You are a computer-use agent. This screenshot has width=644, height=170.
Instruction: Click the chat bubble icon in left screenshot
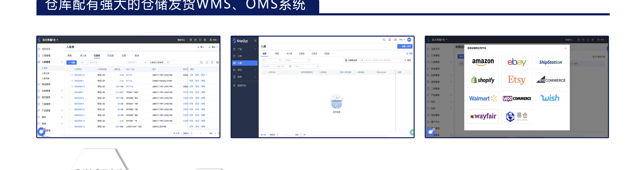tap(41, 131)
